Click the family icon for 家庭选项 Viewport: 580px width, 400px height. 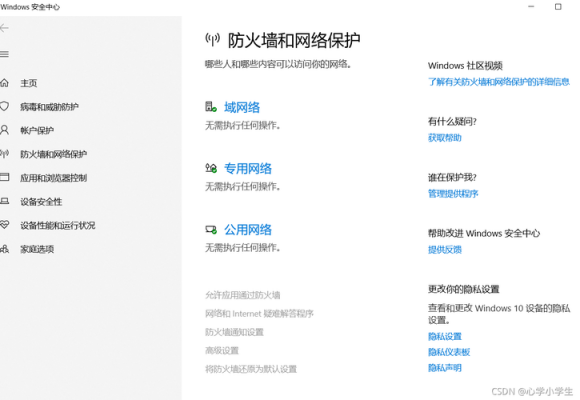[4, 249]
